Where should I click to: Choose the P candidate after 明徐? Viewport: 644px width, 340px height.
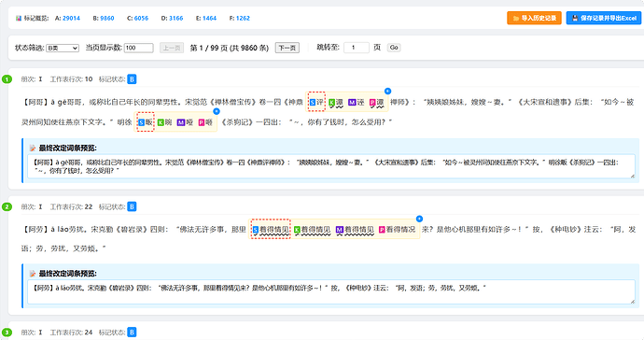[x=205, y=122]
